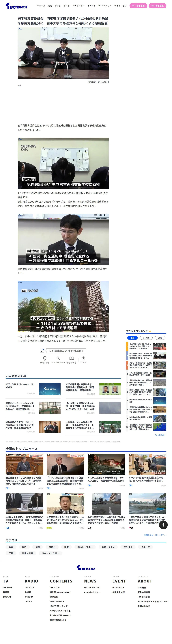Viewport: 172px width, 644px height.
Task: Select the エンタメ category chip
Action: [128, 547]
